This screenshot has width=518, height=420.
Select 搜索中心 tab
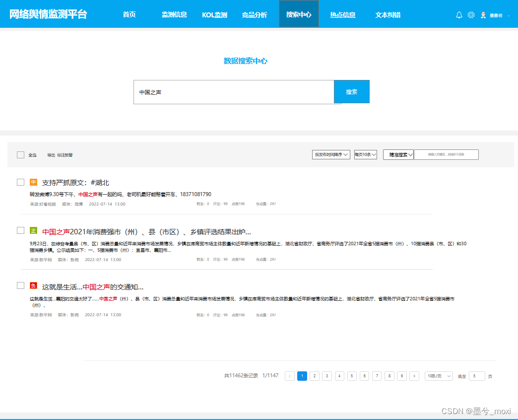[x=299, y=14]
